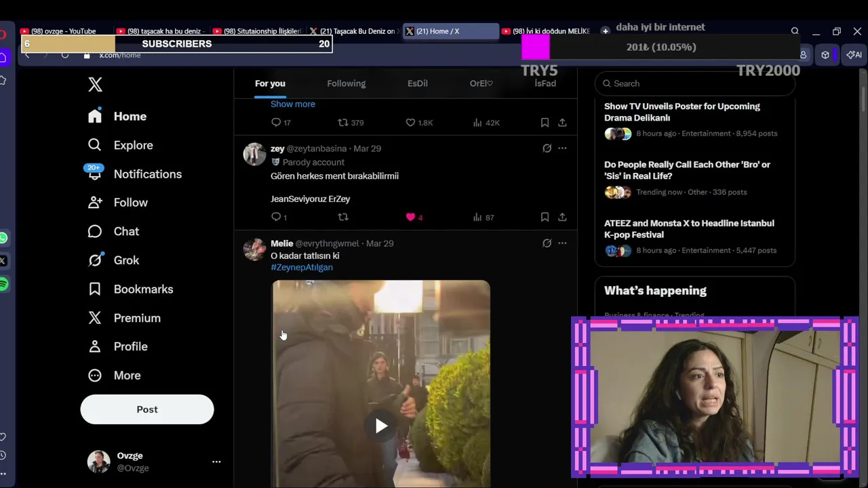Unlike zey's post with 4 likes
868x488 pixels.
pyautogui.click(x=414, y=217)
